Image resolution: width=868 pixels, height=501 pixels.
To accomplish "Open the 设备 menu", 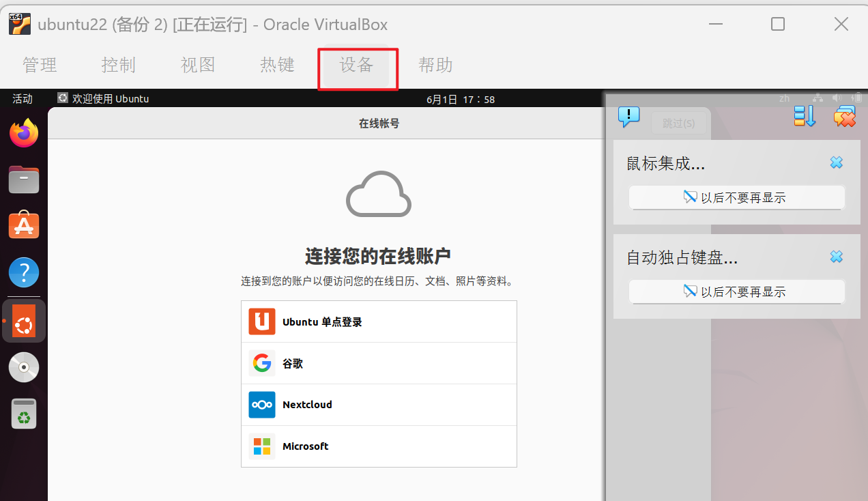I will (x=356, y=66).
